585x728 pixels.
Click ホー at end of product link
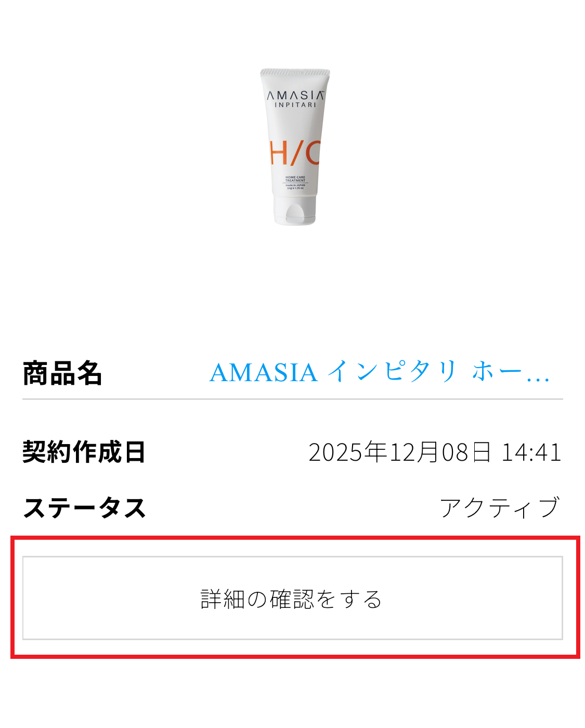[497, 372]
